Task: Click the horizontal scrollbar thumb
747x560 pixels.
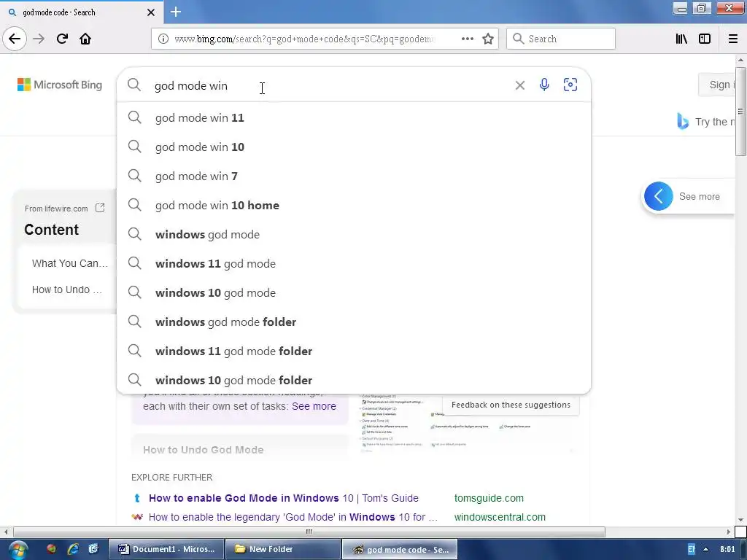Action: [309, 532]
